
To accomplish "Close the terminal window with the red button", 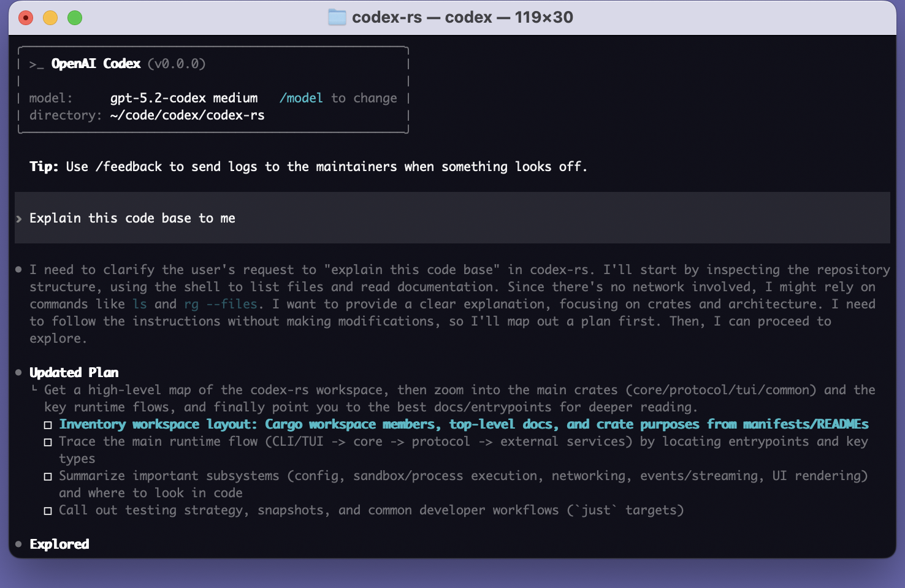I will pos(26,18).
